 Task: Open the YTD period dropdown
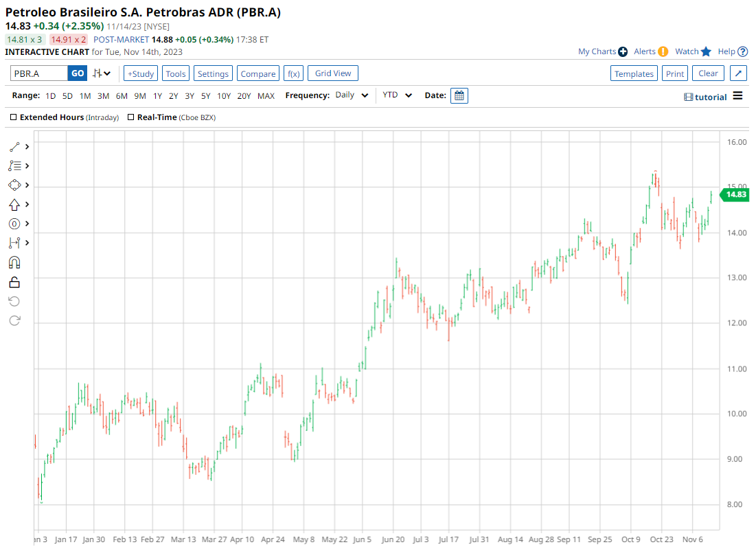click(398, 95)
